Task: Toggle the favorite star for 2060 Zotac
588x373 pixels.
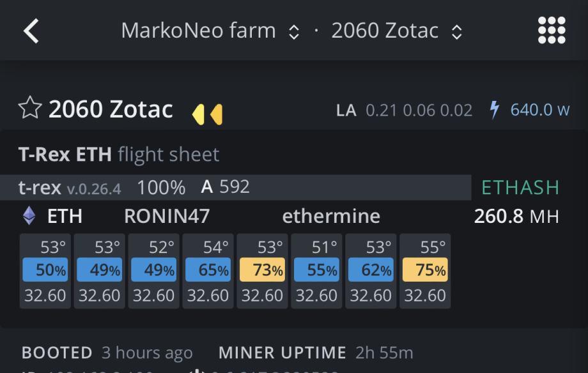Action: click(x=30, y=108)
